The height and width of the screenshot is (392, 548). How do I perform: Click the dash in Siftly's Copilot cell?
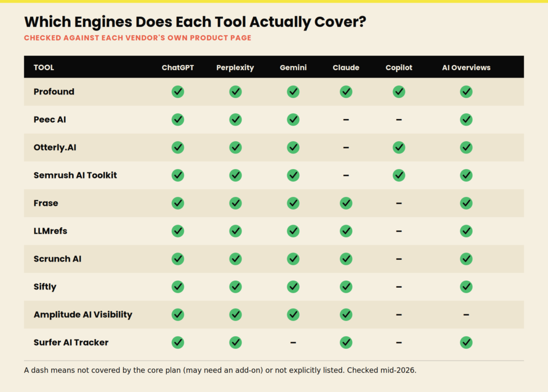coord(399,287)
